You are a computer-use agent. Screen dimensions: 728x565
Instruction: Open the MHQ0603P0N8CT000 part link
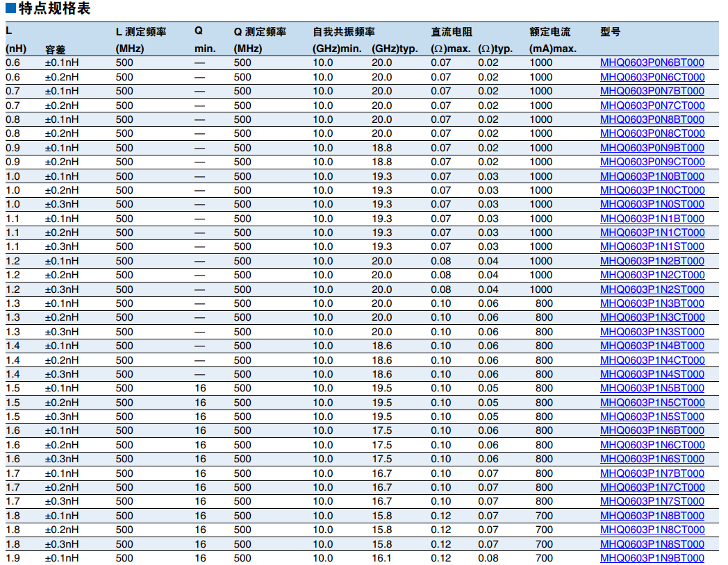[652, 133]
